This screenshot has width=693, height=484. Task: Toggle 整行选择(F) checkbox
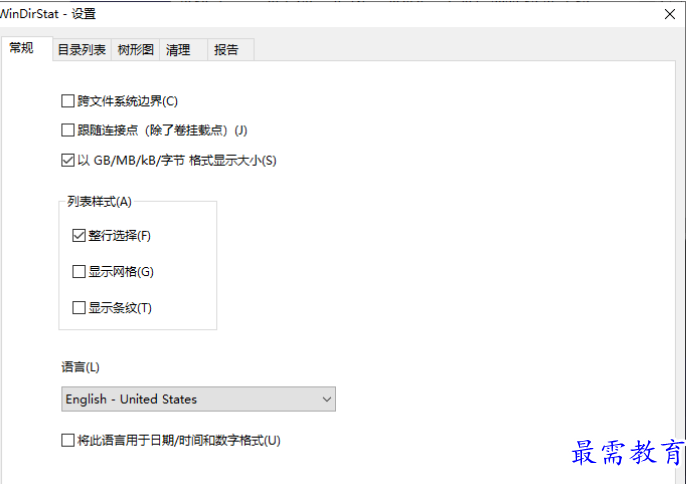(x=79, y=236)
